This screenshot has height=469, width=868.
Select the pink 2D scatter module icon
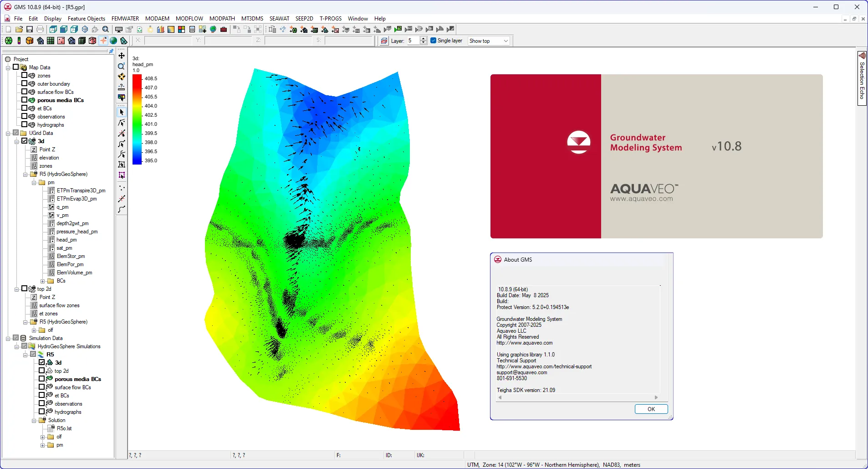click(x=61, y=41)
